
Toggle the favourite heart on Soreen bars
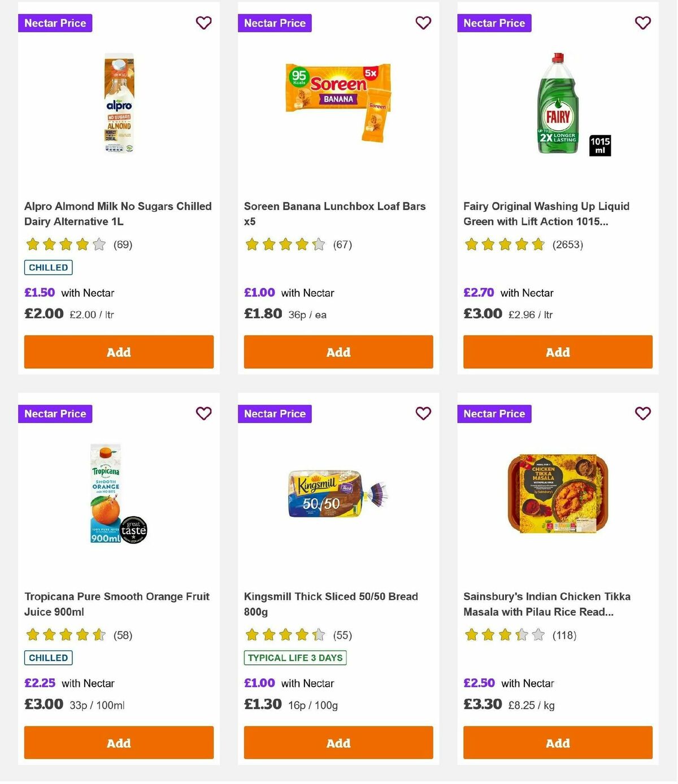point(423,23)
